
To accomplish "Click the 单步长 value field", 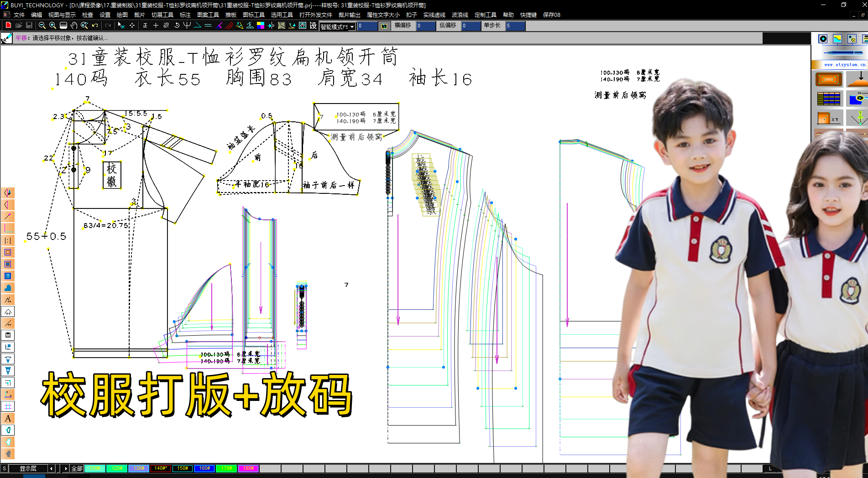I will point(515,26).
